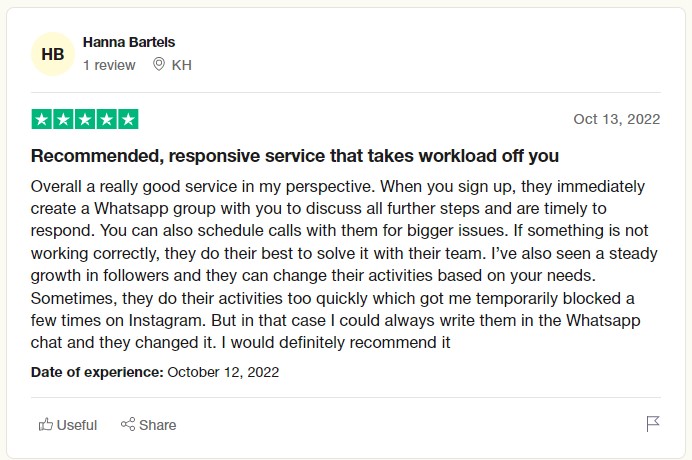The height and width of the screenshot is (460, 692).
Task: Click the second green star
Action: [x=64, y=119]
